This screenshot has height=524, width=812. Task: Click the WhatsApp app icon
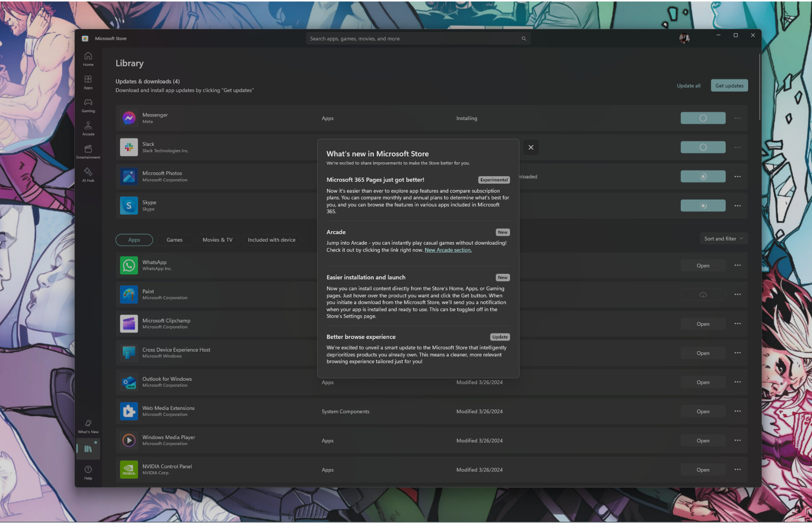pyautogui.click(x=129, y=265)
